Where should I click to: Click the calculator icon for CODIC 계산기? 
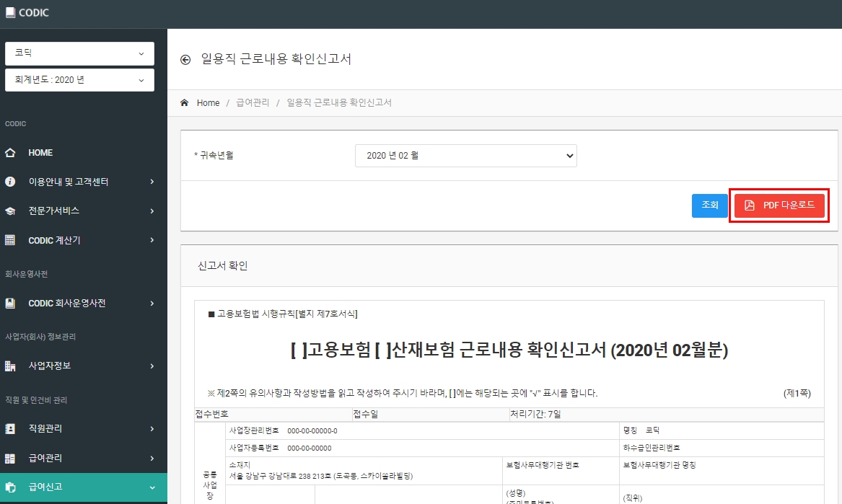pyautogui.click(x=10, y=240)
